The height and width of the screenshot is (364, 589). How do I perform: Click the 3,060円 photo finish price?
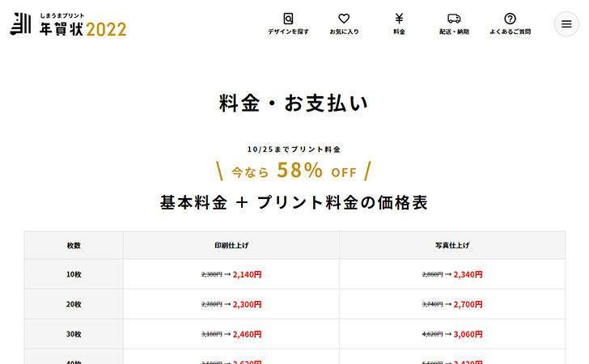click(x=468, y=333)
